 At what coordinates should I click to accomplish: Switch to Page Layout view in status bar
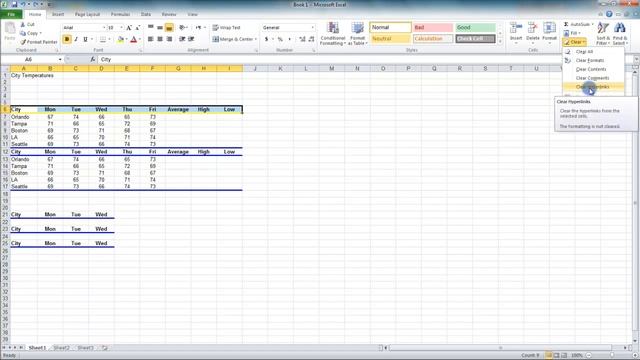tap(556, 356)
